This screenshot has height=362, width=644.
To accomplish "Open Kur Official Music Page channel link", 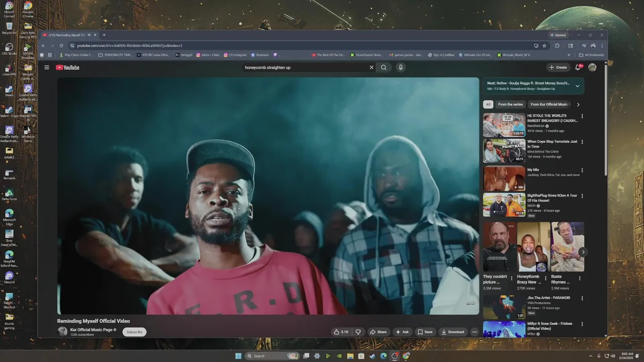I will click(x=91, y=330).
